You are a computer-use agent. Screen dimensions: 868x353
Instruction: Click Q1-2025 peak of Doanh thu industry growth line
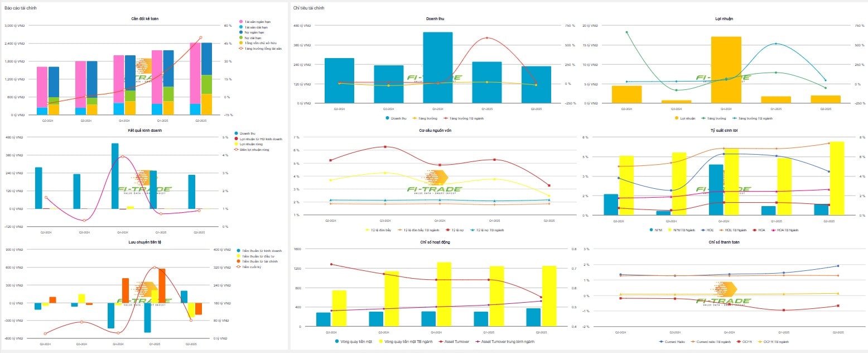(487, 38)
